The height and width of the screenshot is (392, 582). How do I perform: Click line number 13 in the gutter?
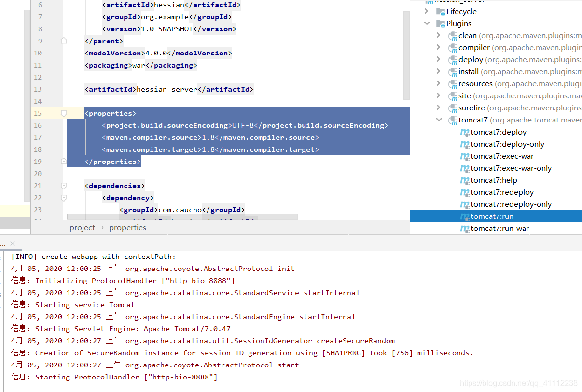(38, 89)
